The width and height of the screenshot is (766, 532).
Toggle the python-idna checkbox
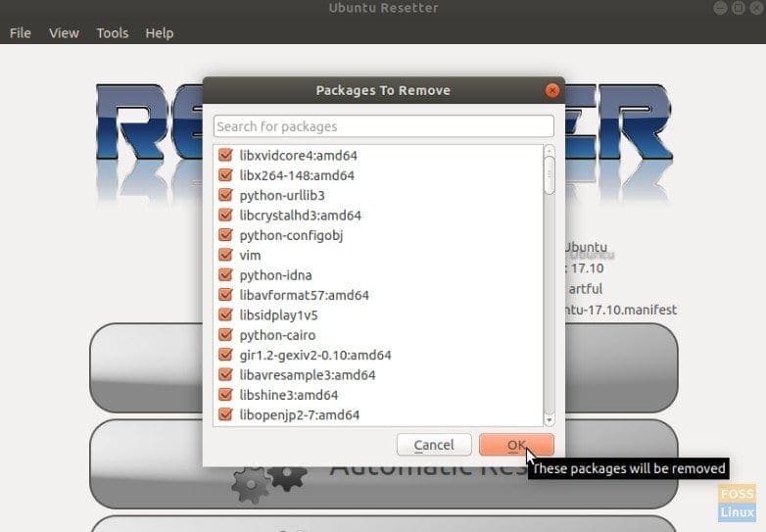(x=225, y=275)
